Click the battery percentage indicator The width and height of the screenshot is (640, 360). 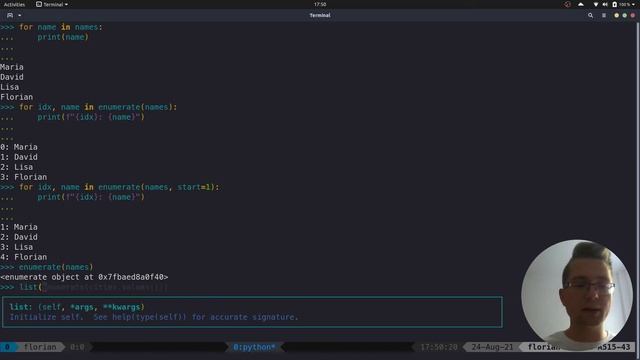pos(621,4)
